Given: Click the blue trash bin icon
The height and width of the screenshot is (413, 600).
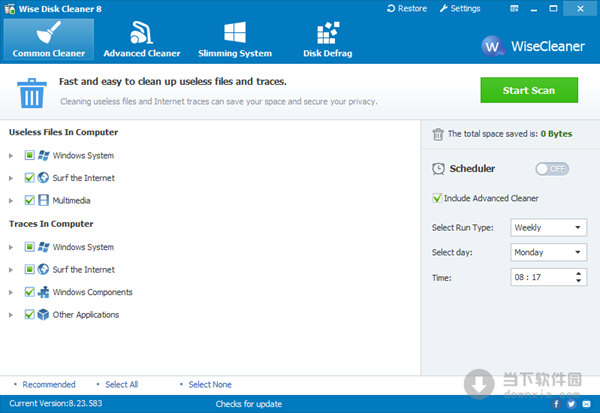Looking at the screenshot, I should [32, 93].
